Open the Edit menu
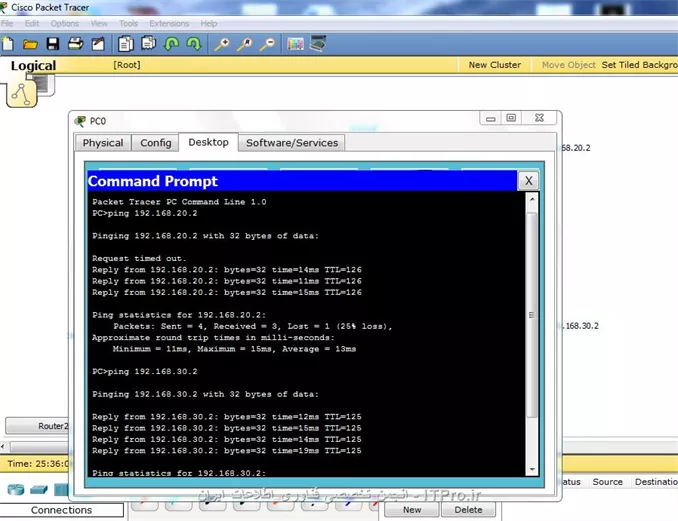The height and width of the screenshot is (521, 678). (32, 23)
